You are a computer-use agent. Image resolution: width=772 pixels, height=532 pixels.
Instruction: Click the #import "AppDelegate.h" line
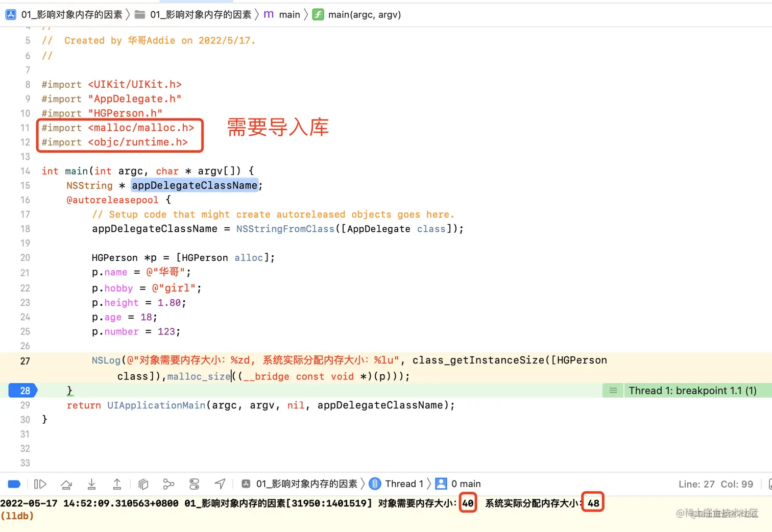click(x=111, y=99)
